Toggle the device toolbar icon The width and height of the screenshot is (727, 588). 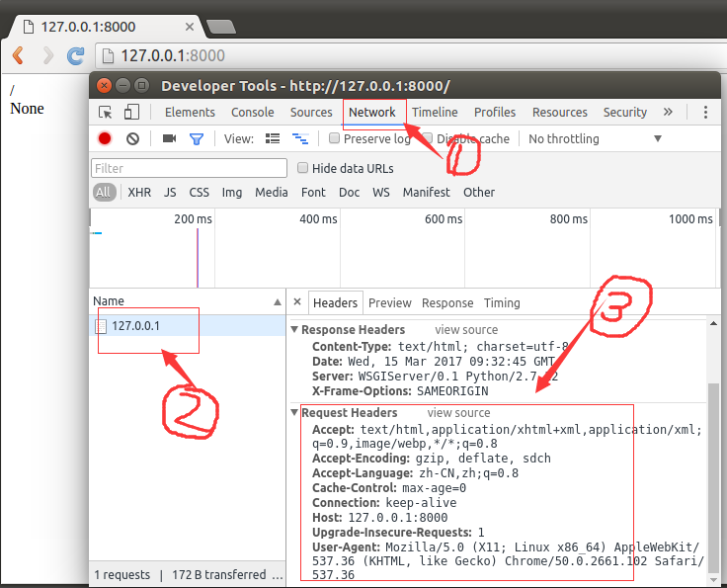131,113
